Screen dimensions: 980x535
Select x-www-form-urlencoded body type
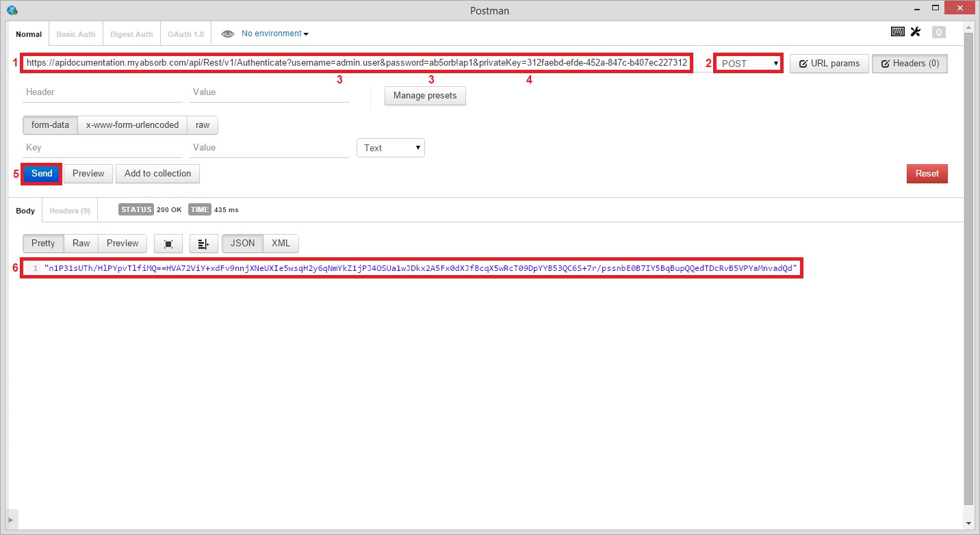pos(132,125)
